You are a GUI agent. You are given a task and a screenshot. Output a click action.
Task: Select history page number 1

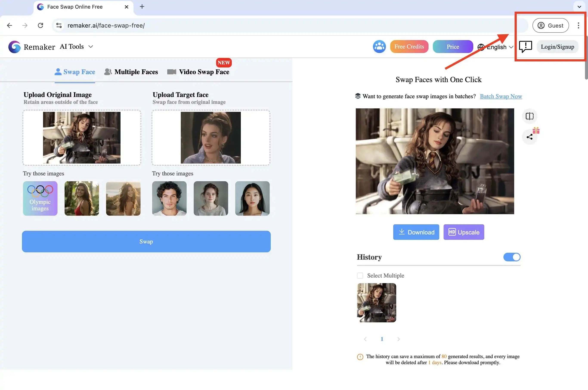(382, 339)
